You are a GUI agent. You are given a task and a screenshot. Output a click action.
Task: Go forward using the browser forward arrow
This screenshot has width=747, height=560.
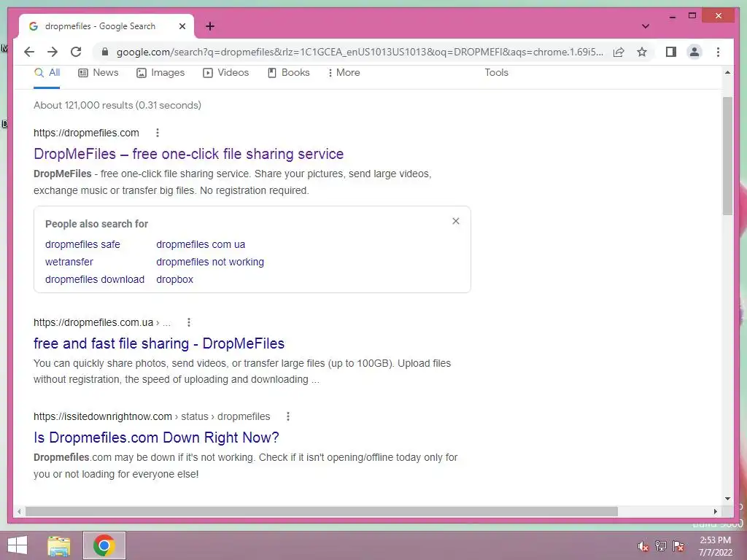(x=53, y=52)
